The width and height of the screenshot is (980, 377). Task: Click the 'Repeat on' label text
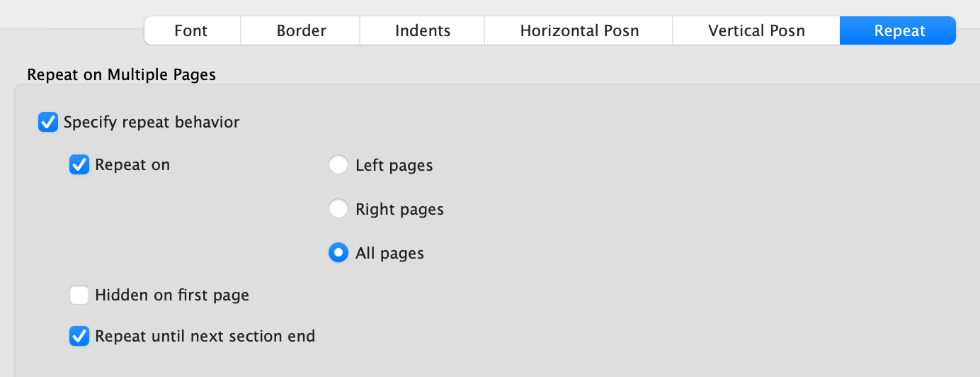[x=132, y=165]
